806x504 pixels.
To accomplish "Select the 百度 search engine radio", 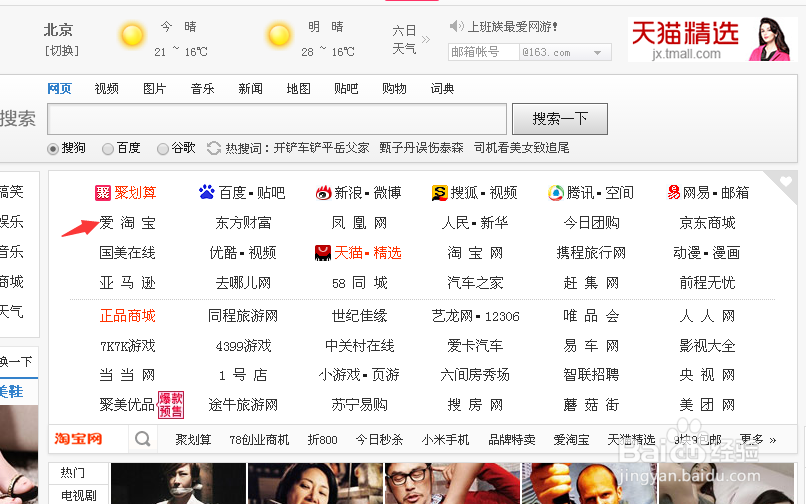I will point(107,149).
